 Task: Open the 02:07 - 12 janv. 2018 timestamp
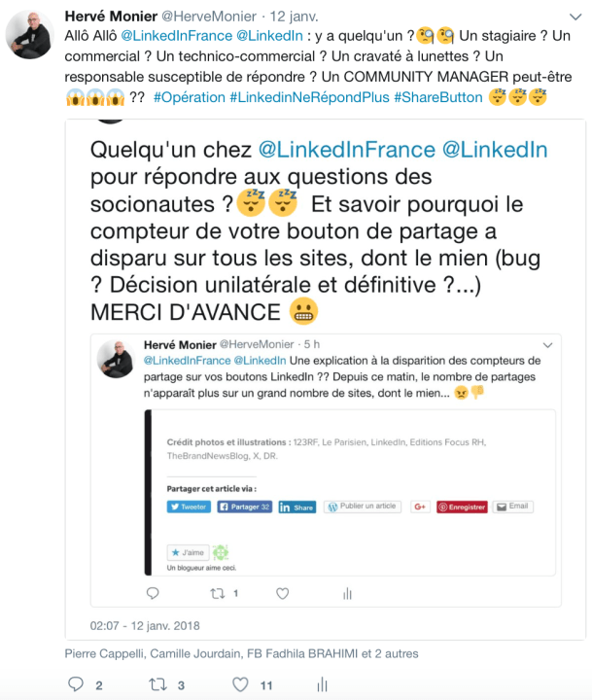tap(145, 626)
